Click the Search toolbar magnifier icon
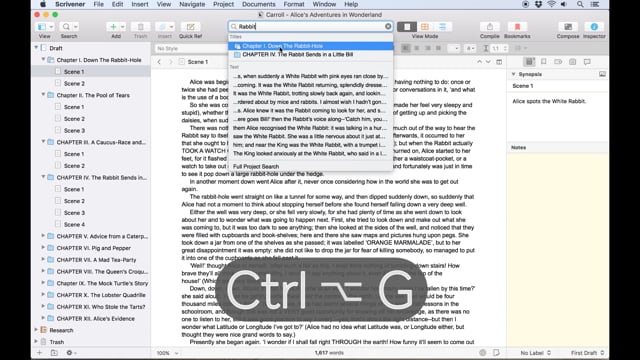The width and height of the screenshot is (640, 360). point(66,27)
